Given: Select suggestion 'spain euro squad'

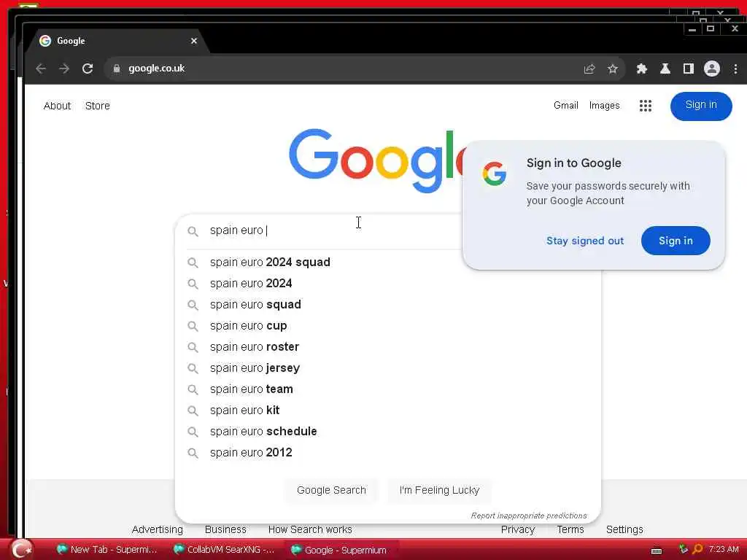Looking at the screenshot, I should (388, 304).
